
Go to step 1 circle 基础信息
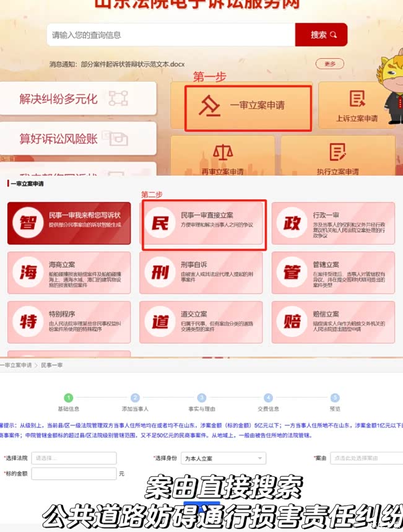(69, 398)
